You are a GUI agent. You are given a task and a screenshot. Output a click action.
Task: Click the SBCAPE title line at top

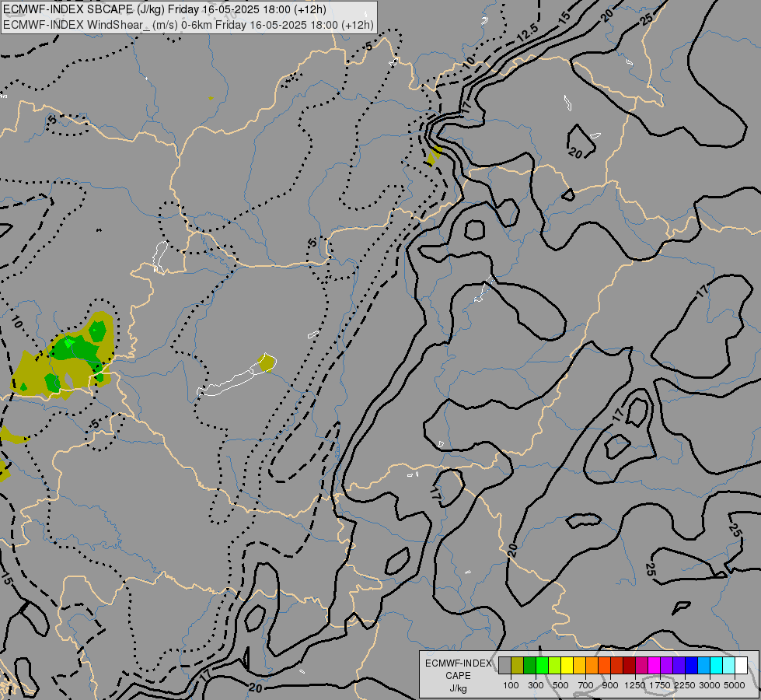tap(165, 9)
